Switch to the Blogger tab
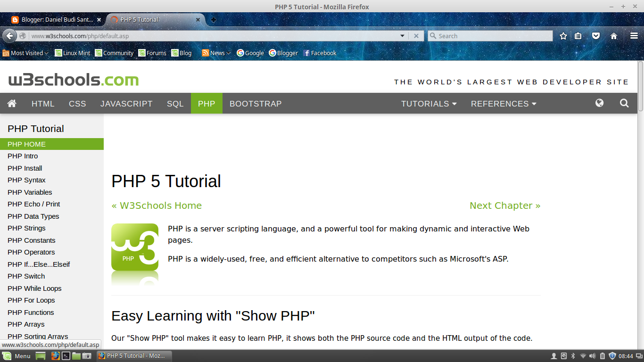This screenshot has width=644, height=362. [x=57, y=19]
